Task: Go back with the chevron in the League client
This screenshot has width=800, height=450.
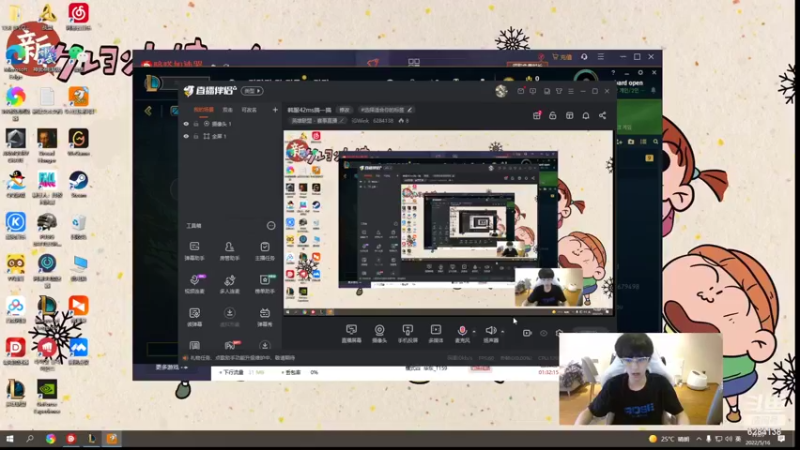Action: pos(148,111)
